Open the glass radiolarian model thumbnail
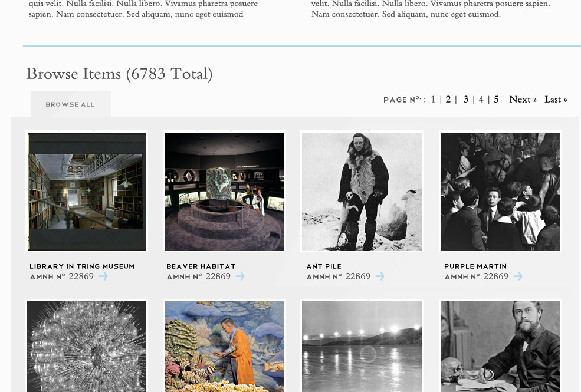Viewport: 581px width, 392px height. pyautogui.click(x=86, y=346)
